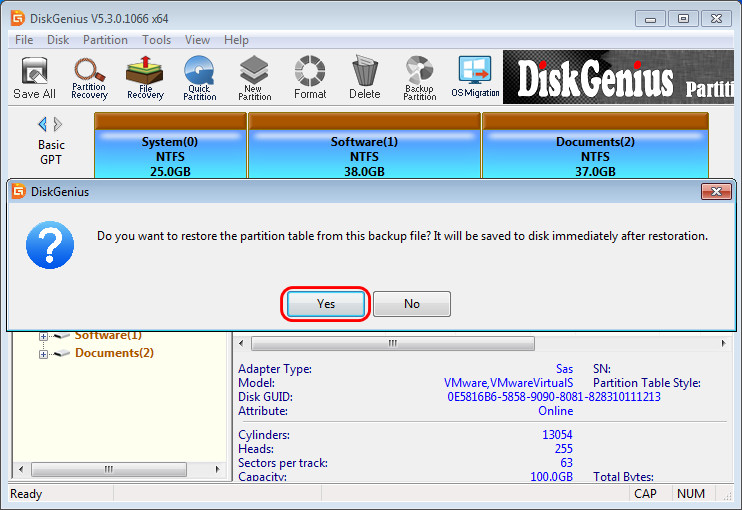Maximize the DiskGenius main window
Viewport: 742px width, 510px height.
(683, 19)
